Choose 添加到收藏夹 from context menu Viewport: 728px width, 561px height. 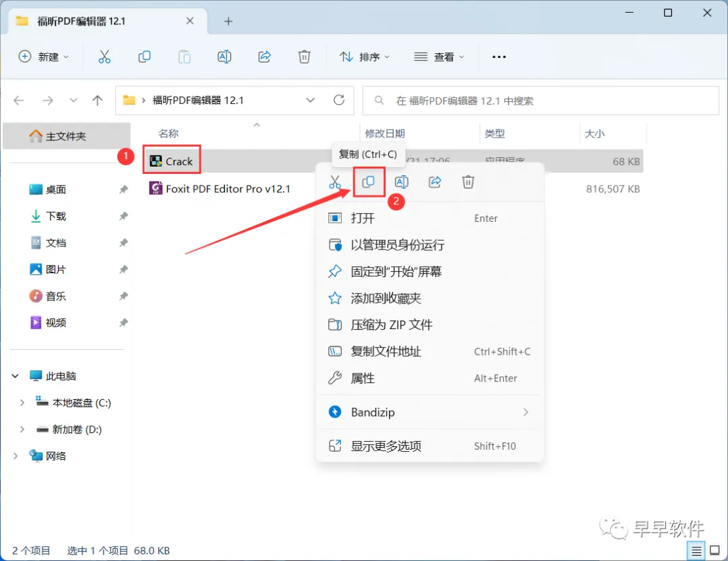click(x=429, y=298)
